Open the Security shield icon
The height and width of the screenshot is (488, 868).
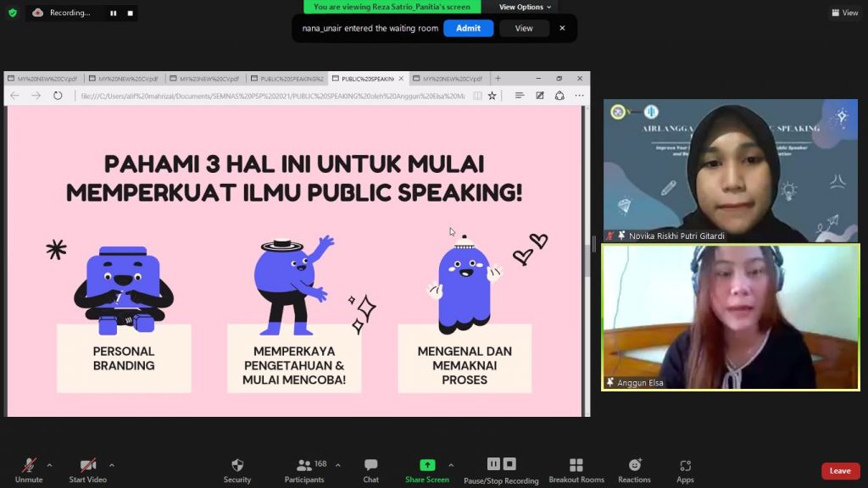pyautogui.click(x=237, y=465)
